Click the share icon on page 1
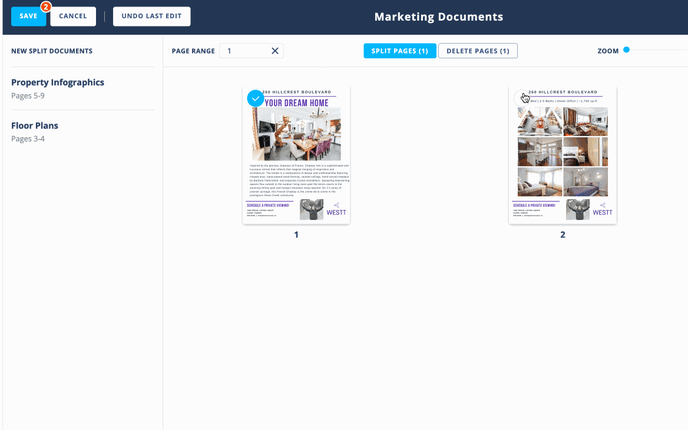 click(x=336, y=205)
